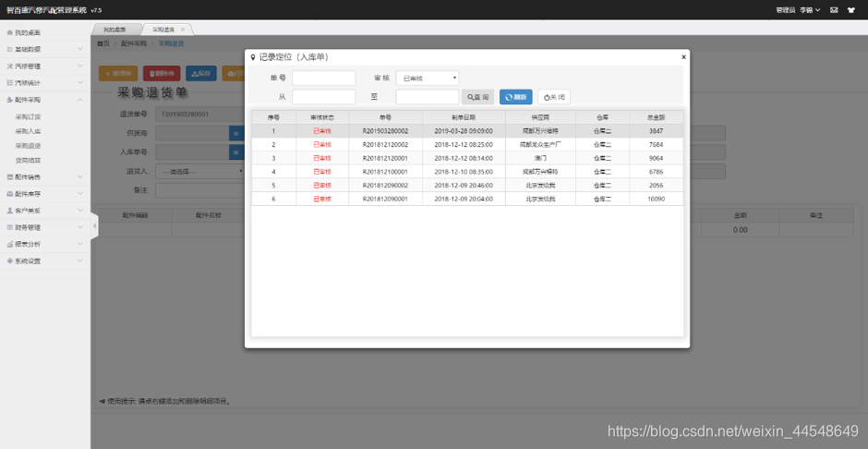
Task: Click the 备注 input field on the return form
Action: (199, 190)
